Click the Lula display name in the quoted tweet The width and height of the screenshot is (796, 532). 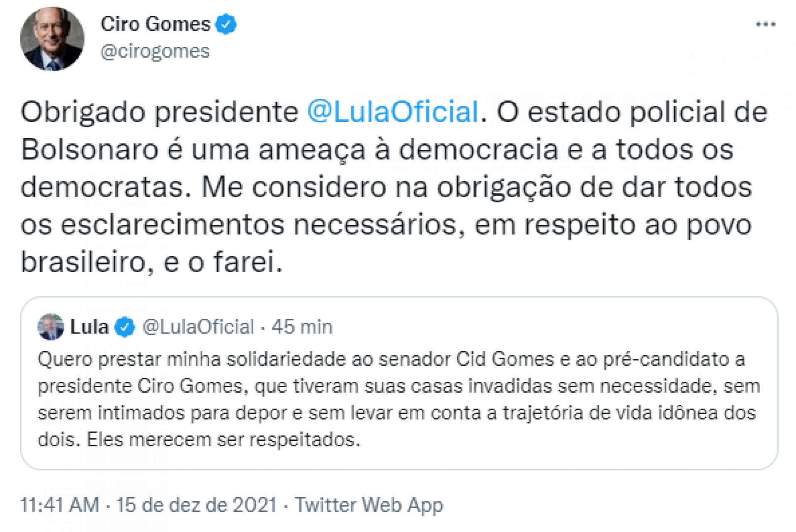89,327
